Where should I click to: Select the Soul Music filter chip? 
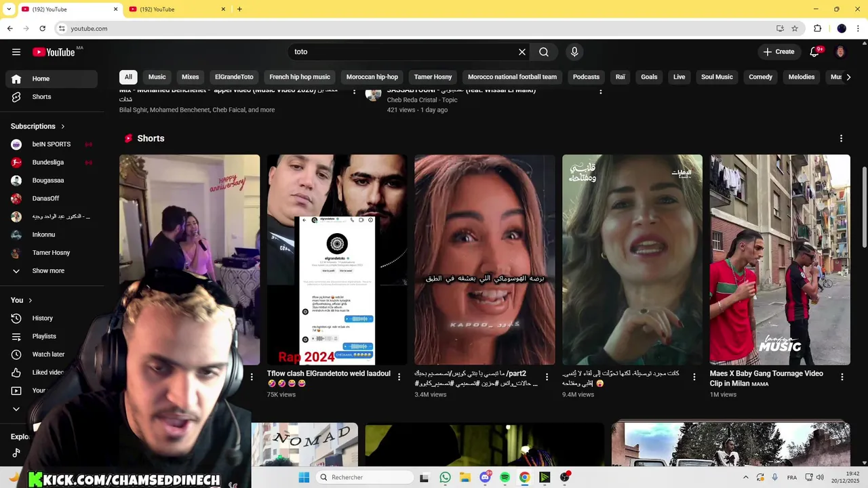pyautogui.click(x=717, y=77)
